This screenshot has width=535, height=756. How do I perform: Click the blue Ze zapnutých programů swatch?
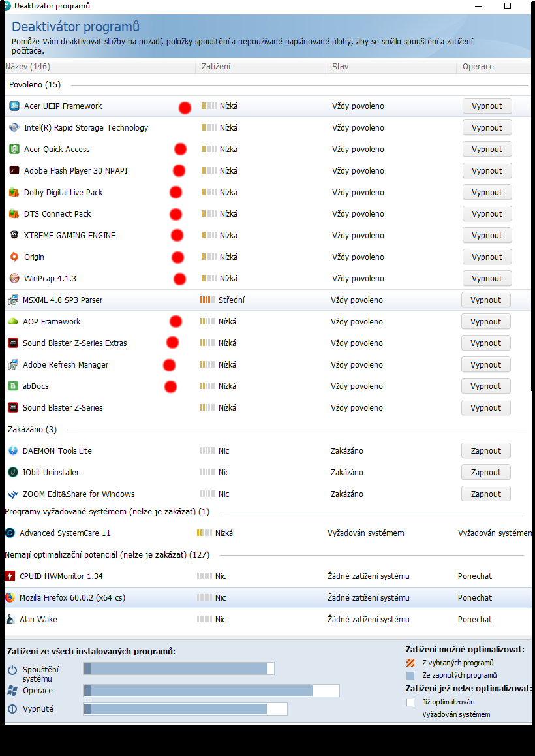coord(410,676)
